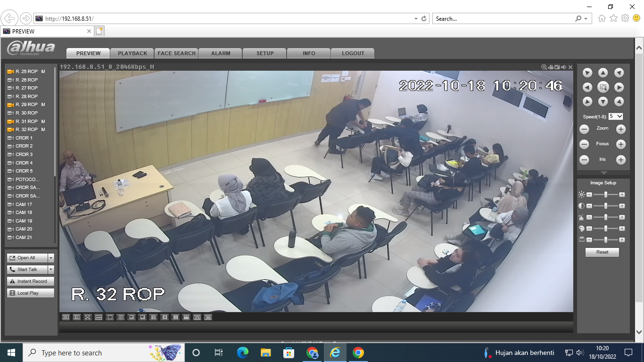Take a snapshot with the camera icon
Screen dimensions: 644x362
[x=557, y=67]
